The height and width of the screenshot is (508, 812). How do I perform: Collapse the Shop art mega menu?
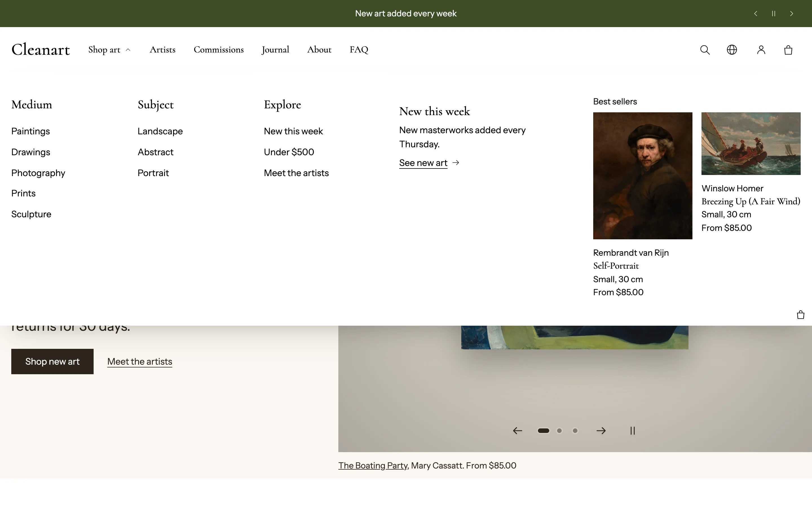(x=109, y=50)
